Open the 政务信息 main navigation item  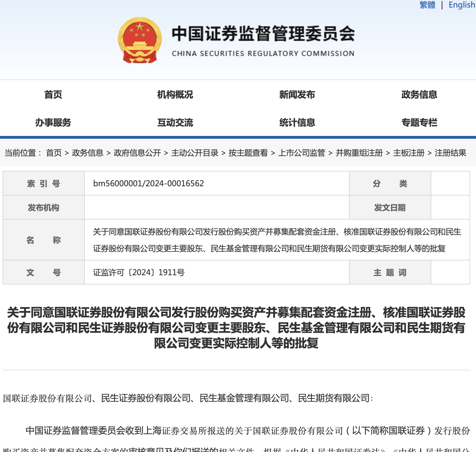[x=419, y=95]
